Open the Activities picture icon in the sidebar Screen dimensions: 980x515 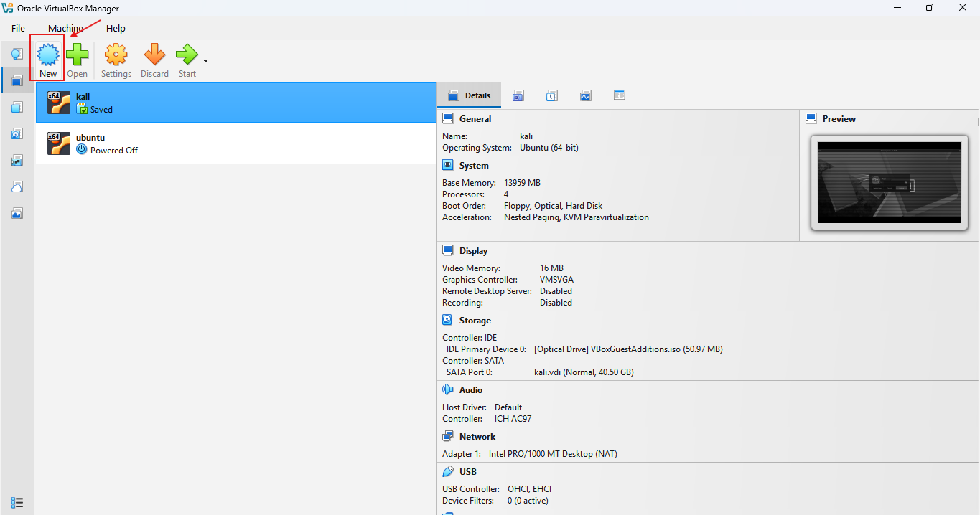(x=17, y=213)
